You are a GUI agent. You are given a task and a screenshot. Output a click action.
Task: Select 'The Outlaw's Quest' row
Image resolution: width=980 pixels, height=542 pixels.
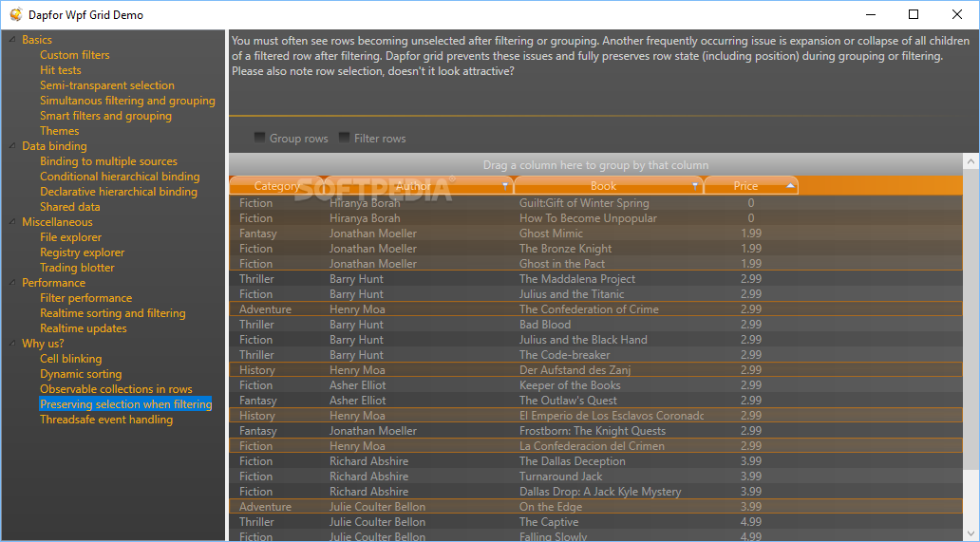595,401
